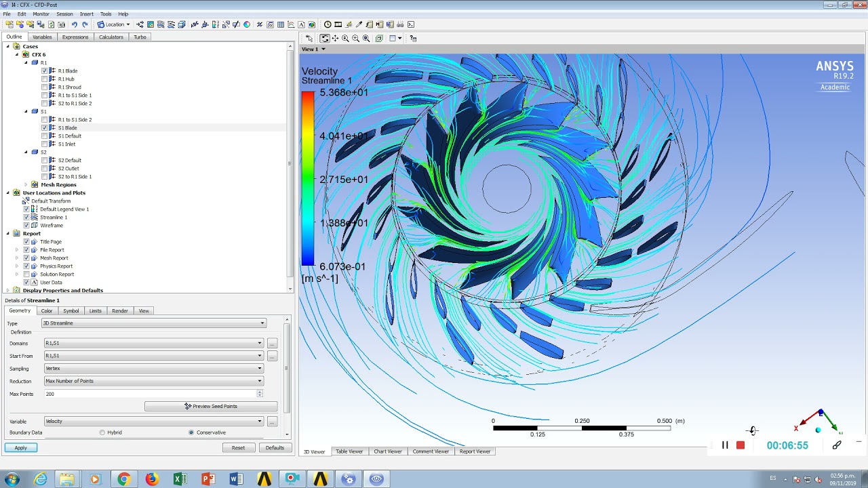Open Excel from the Windows taskbar
Screen dimensions: 868x488
point(180,479)
